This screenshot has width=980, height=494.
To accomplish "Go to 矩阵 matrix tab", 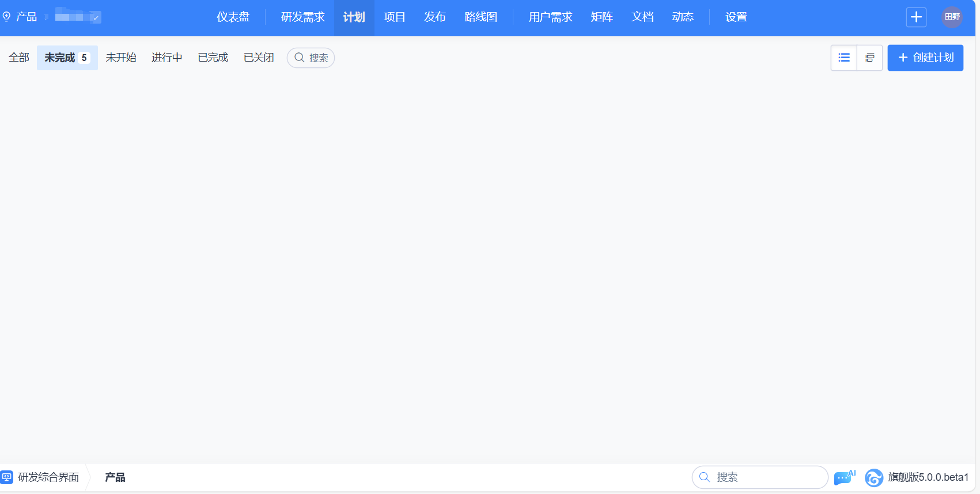I will click(602, 17).
